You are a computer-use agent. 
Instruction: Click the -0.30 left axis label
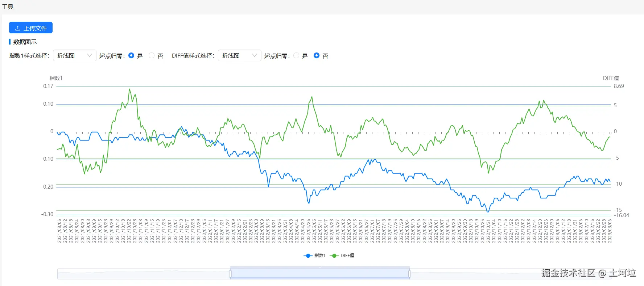click(47, 214)
